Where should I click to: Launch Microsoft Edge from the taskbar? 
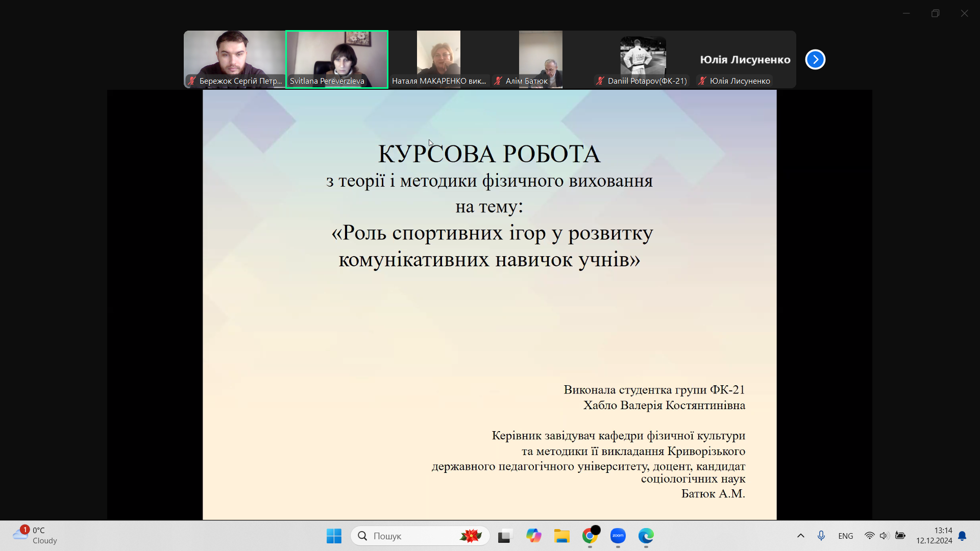[646, 536]
